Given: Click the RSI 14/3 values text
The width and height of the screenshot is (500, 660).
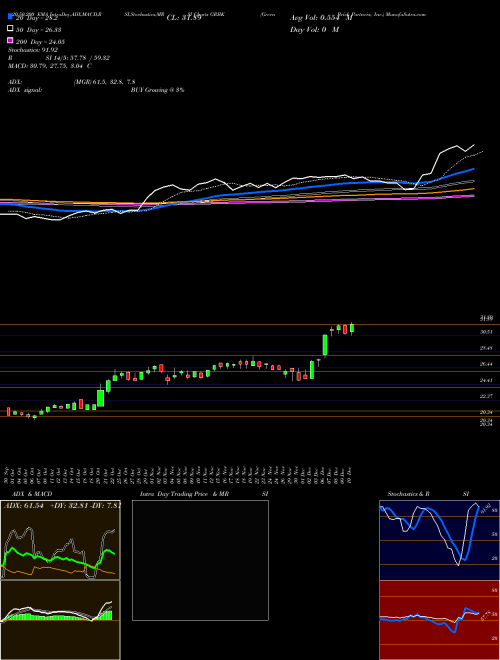Looking at the screenshot, I should [x=78, y=58].
